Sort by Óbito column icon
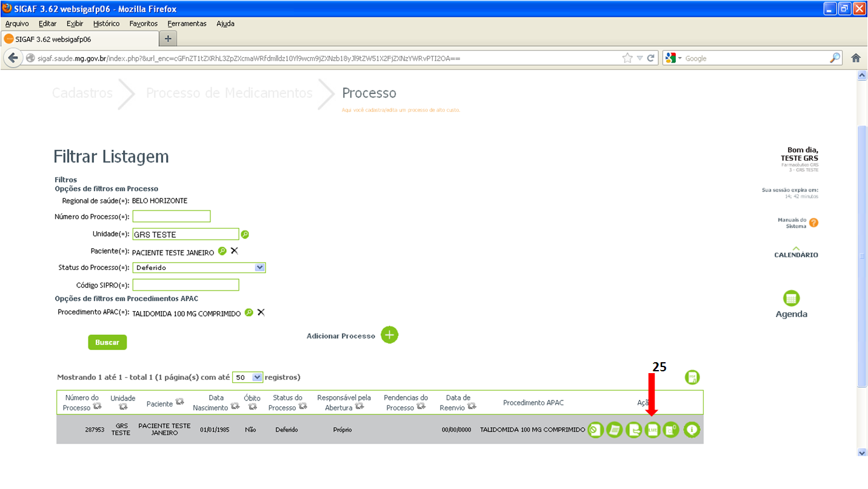The image size is (868, 489). 252,407
